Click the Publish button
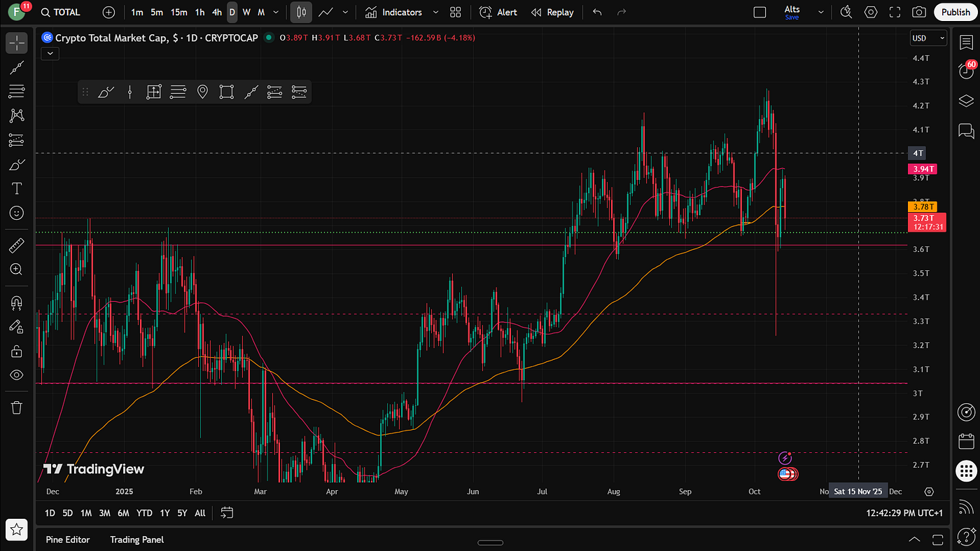Image resolution: width=980 pixels, height=551 pixels. tap(955, 12)
